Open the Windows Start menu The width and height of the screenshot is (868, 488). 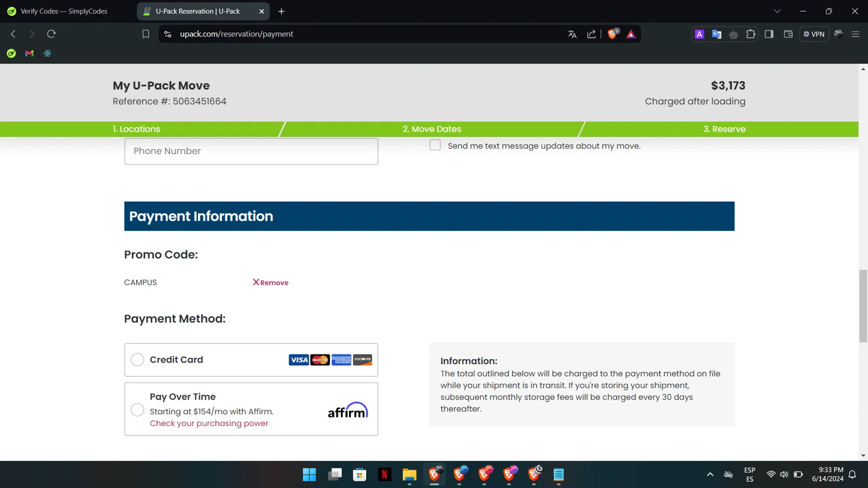[310, 475]
